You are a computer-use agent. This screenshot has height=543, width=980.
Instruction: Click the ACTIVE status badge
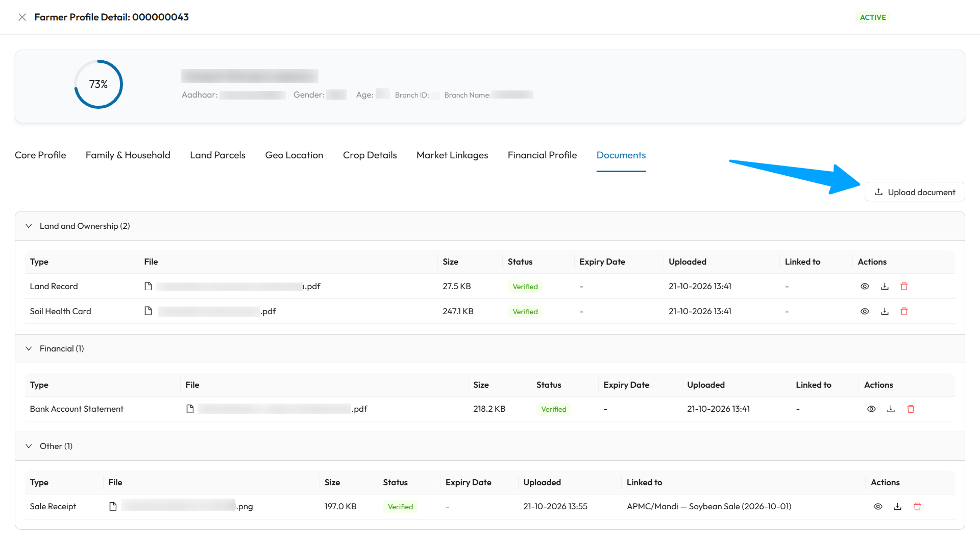tap(873, 17)
